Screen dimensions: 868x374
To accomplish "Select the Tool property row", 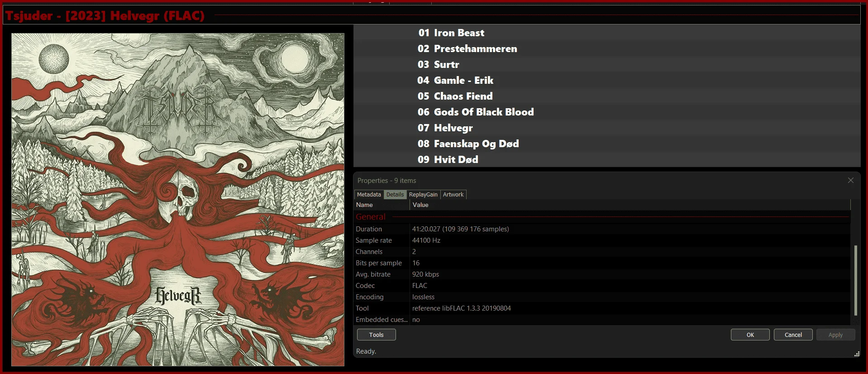I will click(x=602, y=308).
